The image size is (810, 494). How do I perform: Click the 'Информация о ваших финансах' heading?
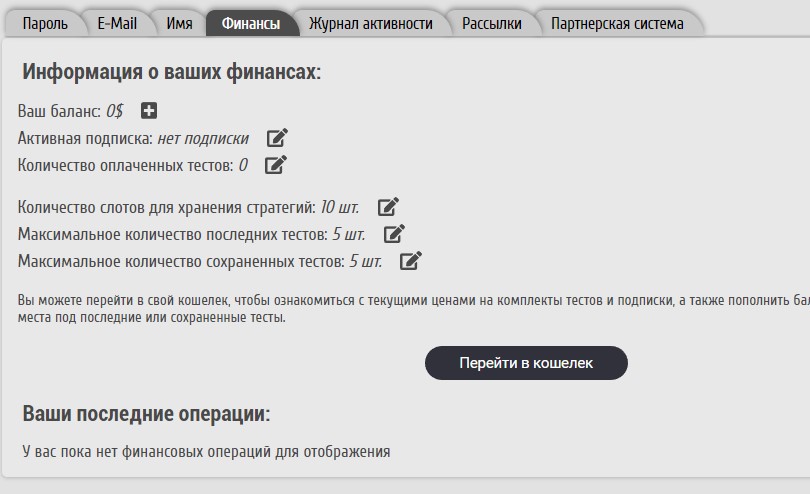171,73
